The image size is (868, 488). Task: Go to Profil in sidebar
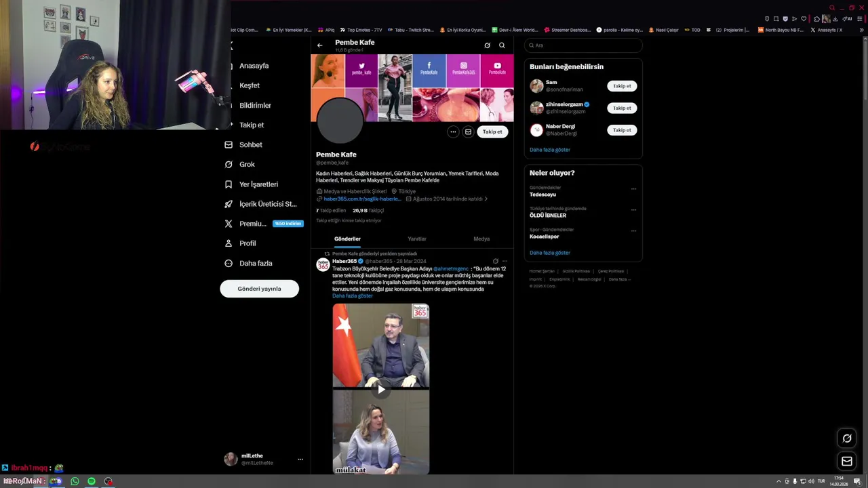point(241,243)
